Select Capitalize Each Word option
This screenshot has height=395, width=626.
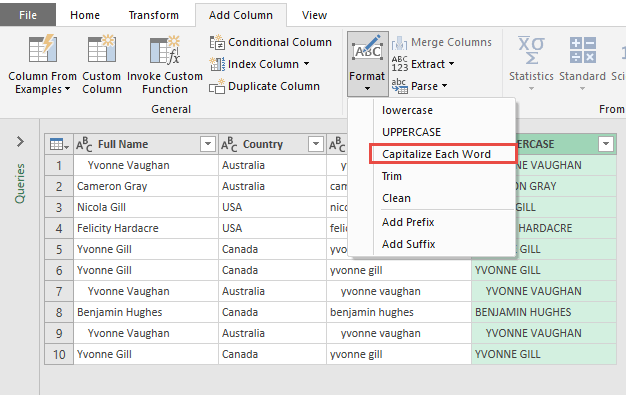coord(442,154)
